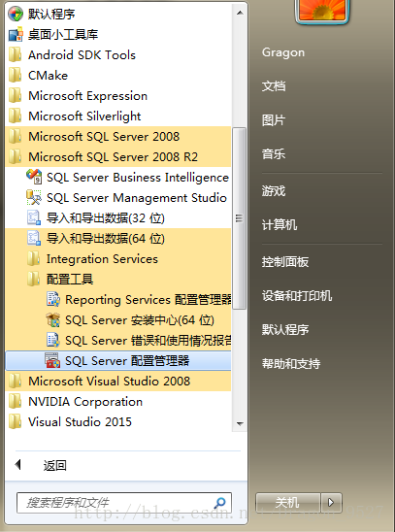This screenshot has height=532, width=395.
Task: Click the SQL Server 错误和使用情况报告 icon
Action: tap(52, 340)
